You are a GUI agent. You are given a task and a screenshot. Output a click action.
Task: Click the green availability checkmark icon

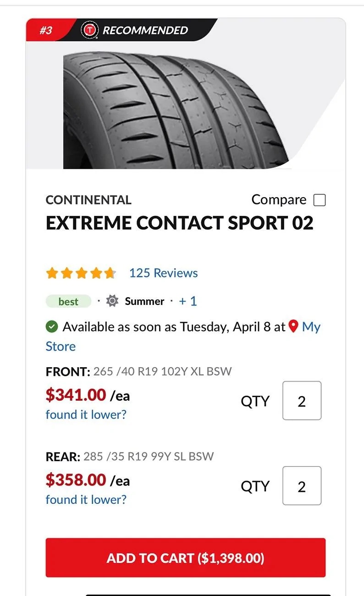pyautogui.click(x=52, y=327)
